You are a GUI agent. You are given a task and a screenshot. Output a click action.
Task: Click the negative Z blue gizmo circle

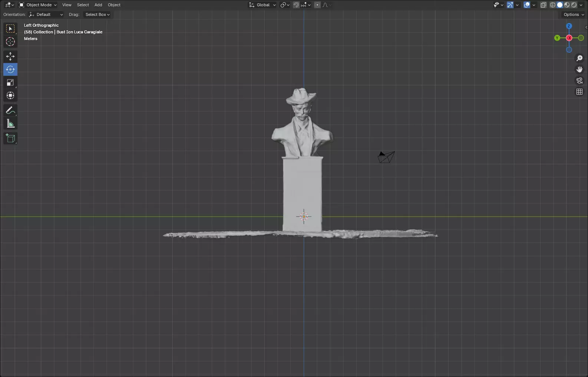569,50
